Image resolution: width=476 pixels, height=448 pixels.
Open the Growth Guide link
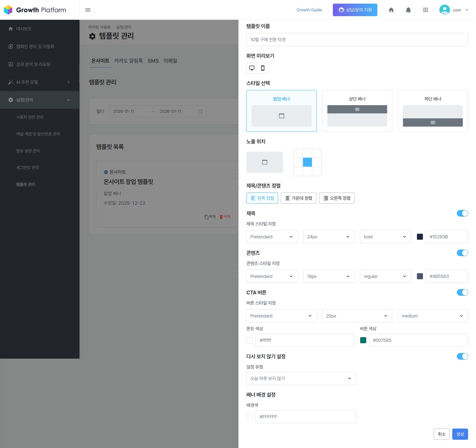coord(309,10)
